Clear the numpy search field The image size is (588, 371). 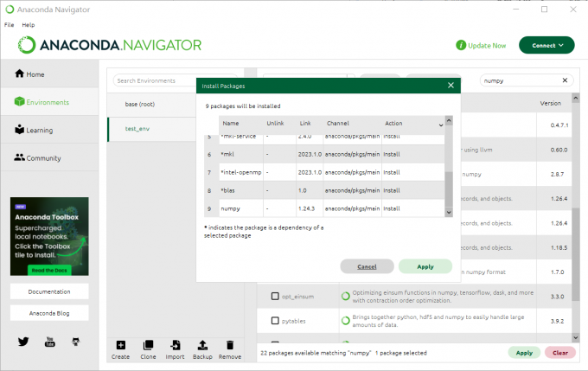[565, 80]
